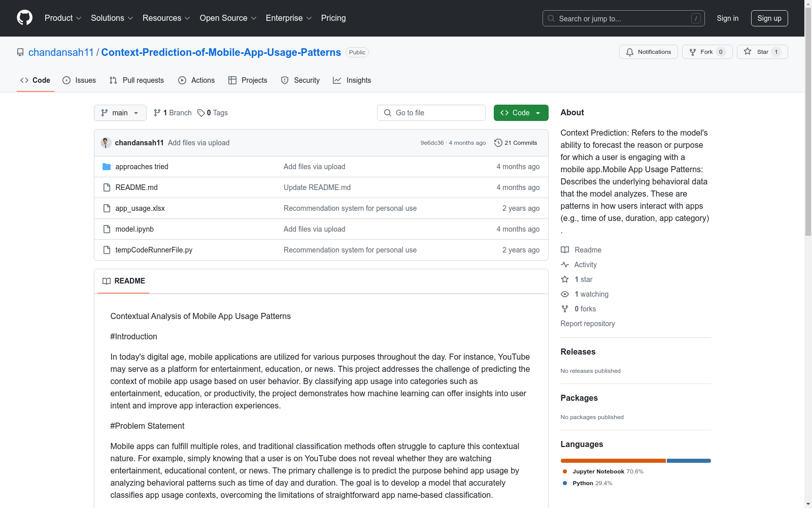Image resolution: width=812 pixels, height=508 pixels.
Task: Click the Sign in link
Action: coord(728,18)
